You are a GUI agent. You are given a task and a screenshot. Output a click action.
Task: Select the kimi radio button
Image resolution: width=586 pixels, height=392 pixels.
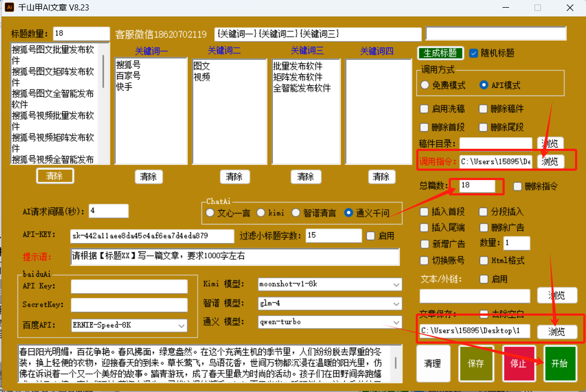click(x=261, y=212)
